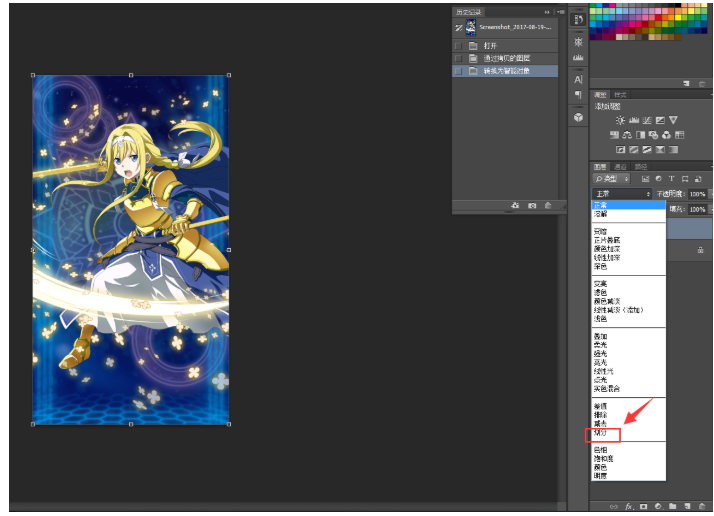Click the trash icon in History panel

tap(548, 205)
